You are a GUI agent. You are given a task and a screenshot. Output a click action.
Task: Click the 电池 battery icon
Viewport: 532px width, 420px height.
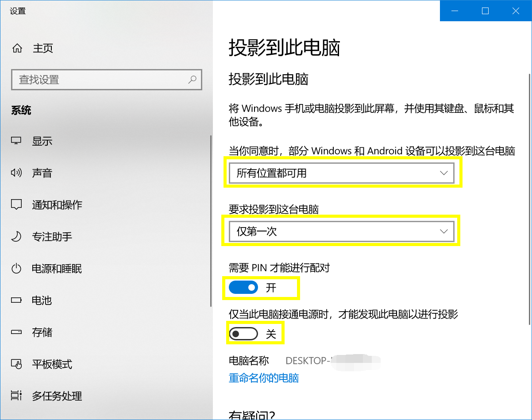(16, 300)
